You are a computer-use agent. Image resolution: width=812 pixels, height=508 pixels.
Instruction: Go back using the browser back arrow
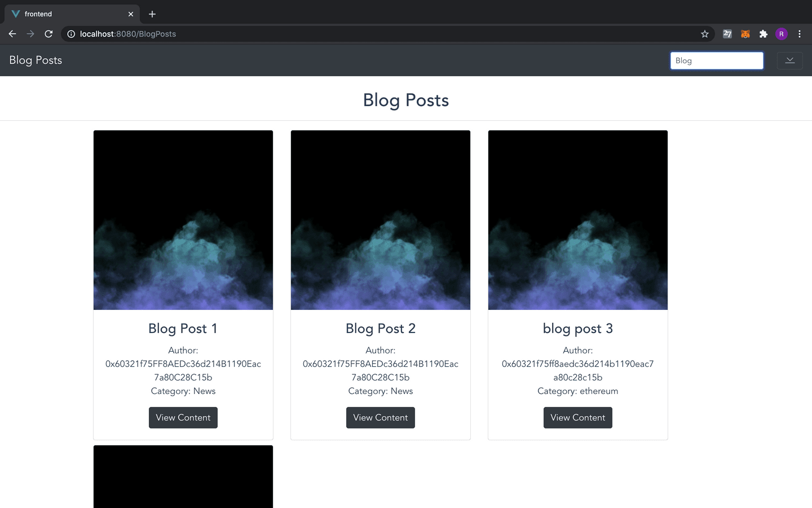(12, 34)
